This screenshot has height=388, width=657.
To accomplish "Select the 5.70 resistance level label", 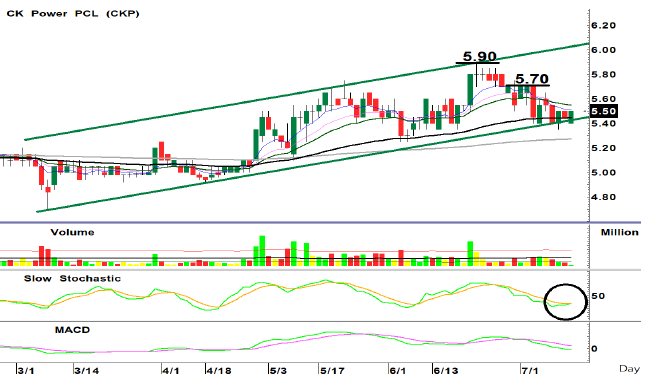I will (532, 79).
